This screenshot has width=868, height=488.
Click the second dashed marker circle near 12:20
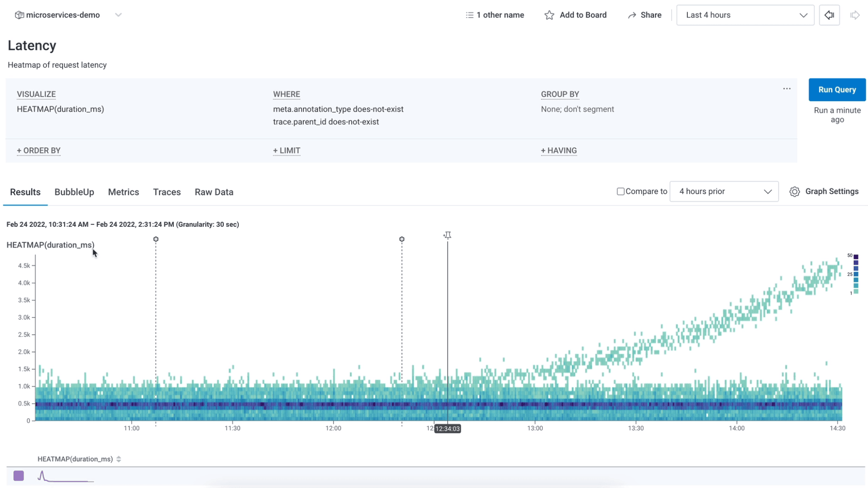402,239
